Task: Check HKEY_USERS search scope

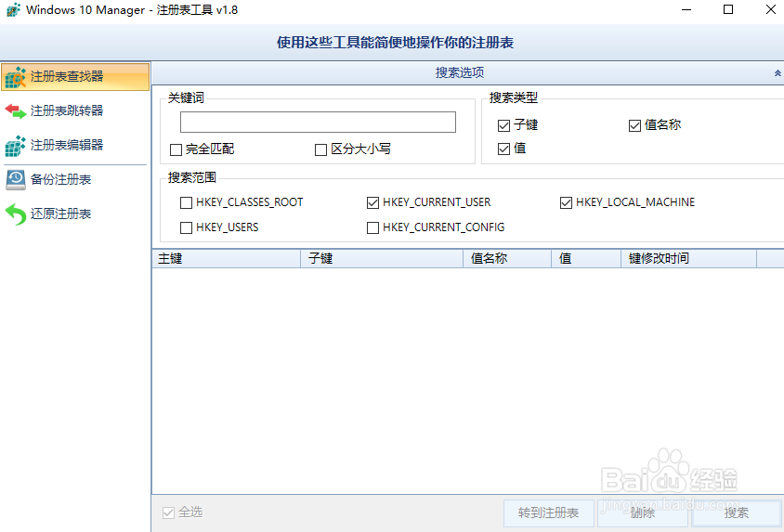Action: point(186,227)
